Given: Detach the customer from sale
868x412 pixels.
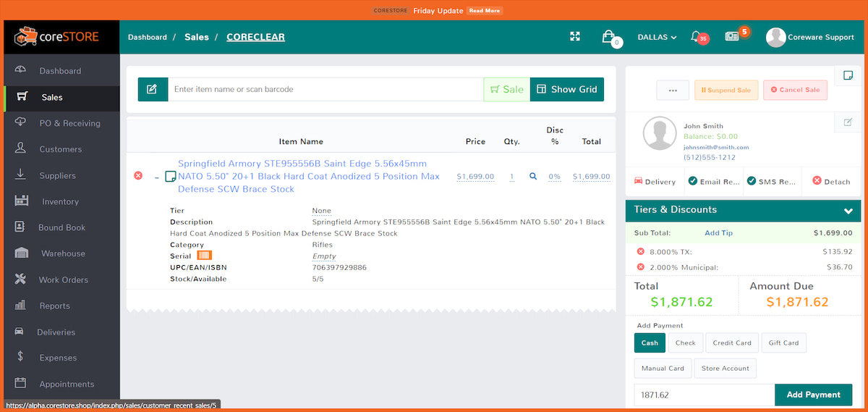Looking at the screenshot, I should point(832,182).
